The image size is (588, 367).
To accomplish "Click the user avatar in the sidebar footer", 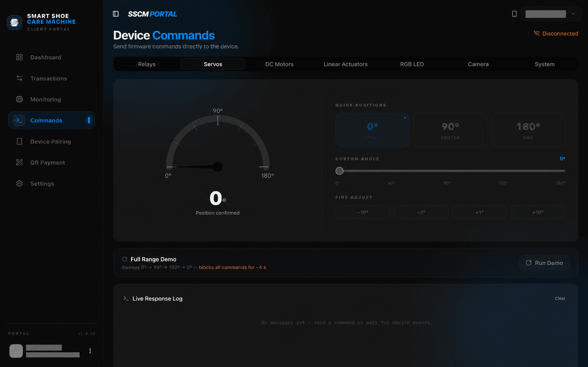I will 16,351.
